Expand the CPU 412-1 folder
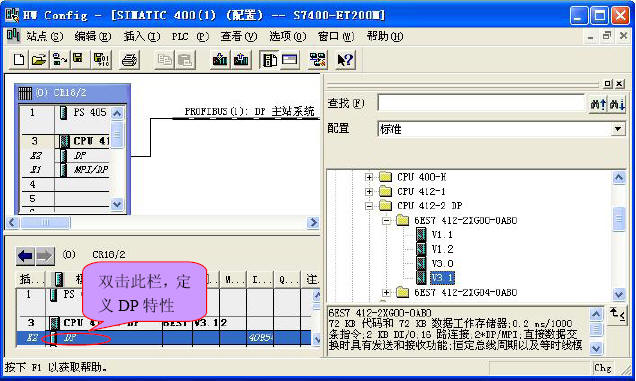Screen dimensions: 636x381 [369, 192]
